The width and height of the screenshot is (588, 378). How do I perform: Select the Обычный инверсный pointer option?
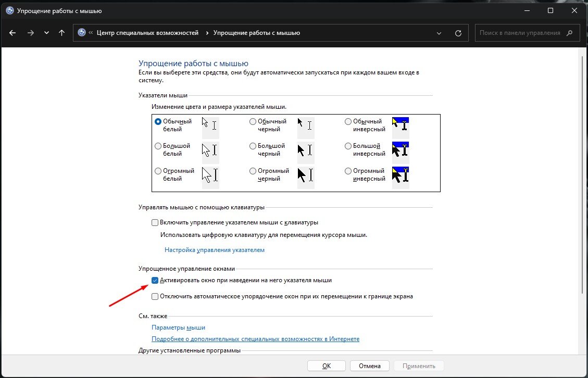pos(348,121)
